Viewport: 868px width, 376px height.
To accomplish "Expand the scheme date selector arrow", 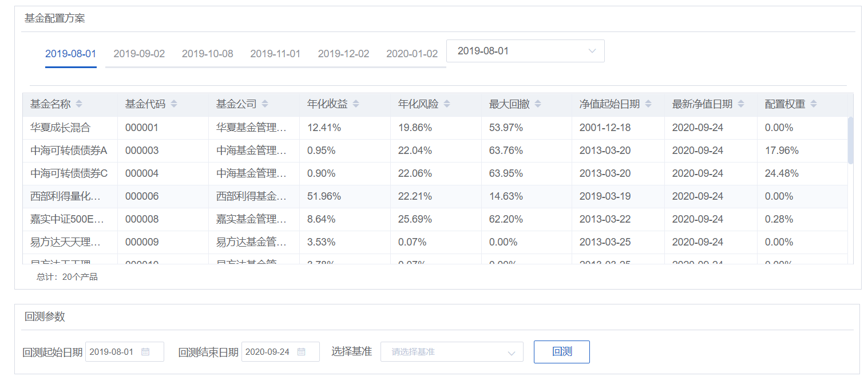I will pos(592,51).
